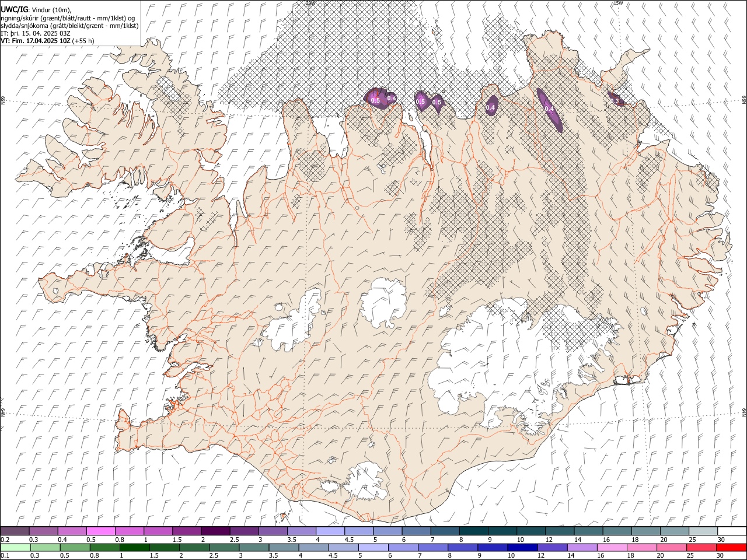This screenshot has width=747, height=560.
Task: Select the light lavender swatch at 4 in top legend
Action: [329, 531]
